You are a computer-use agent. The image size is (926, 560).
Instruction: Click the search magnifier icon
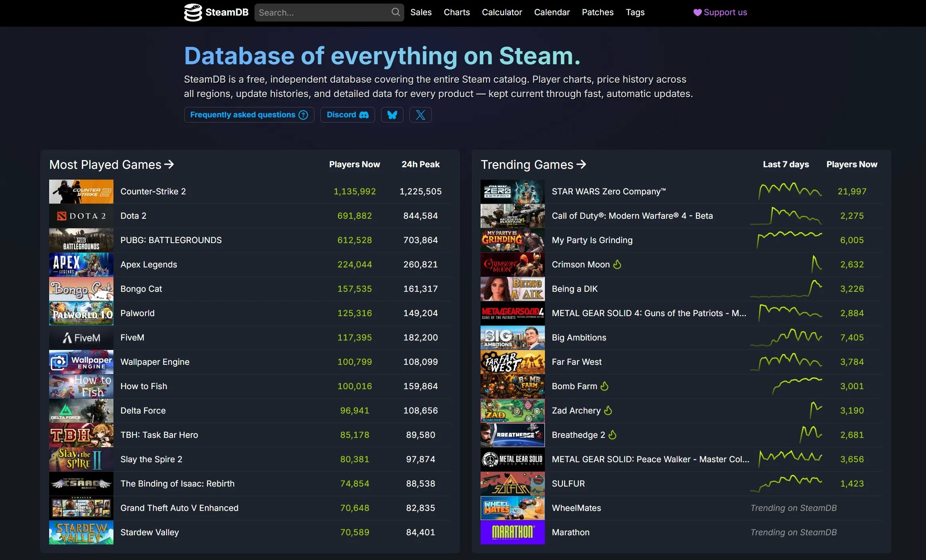(x=395, y=12)
